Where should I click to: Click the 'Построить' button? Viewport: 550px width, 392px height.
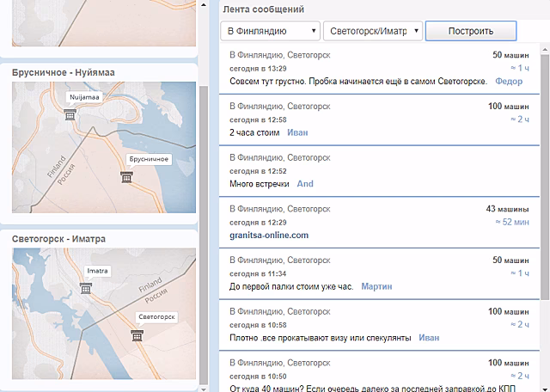click(471, 31)
